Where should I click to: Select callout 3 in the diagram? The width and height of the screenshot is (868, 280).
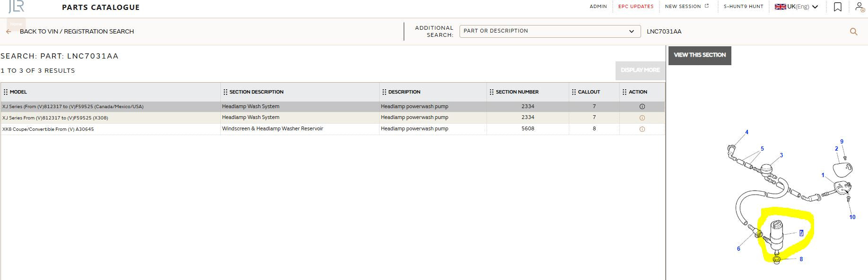pyautogui.click(x=781, y=155)
